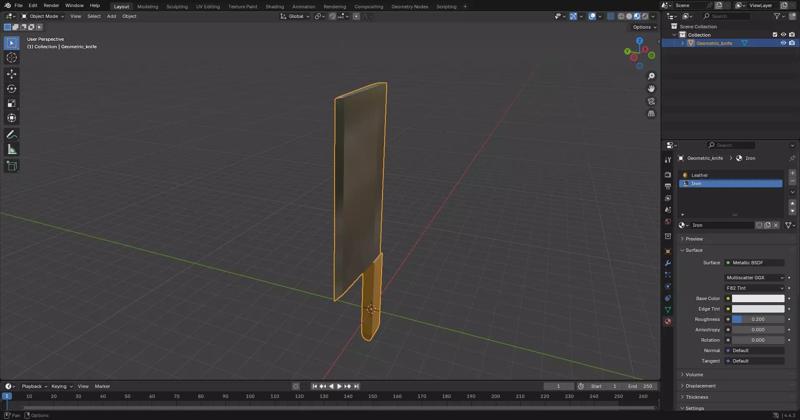
Task: Click the zoom magnifier viewport icon
Action: 651,76
